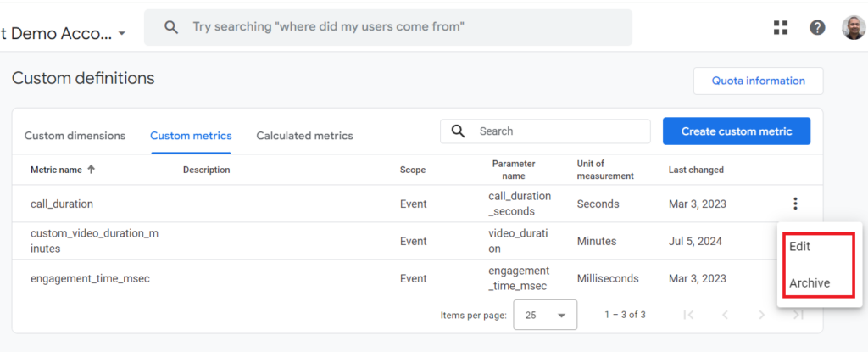Click Create custom metric button
Screen dimensions: 868x352
pyautogui.click(x=737, y=131)
